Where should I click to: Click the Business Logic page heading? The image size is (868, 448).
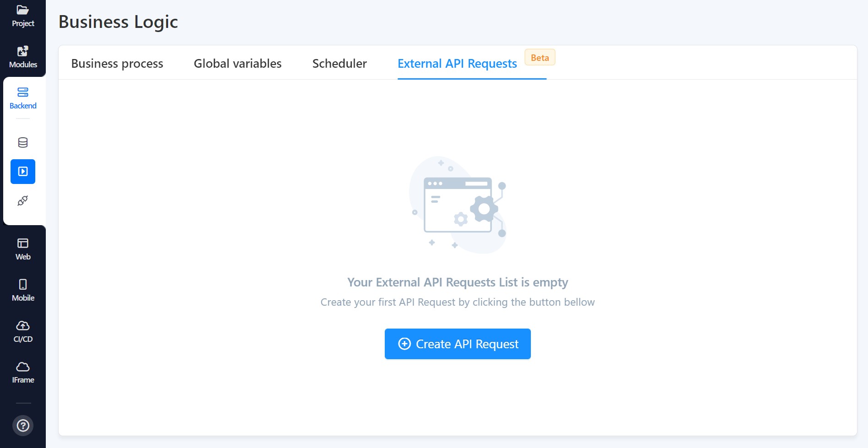pos(118,21)
